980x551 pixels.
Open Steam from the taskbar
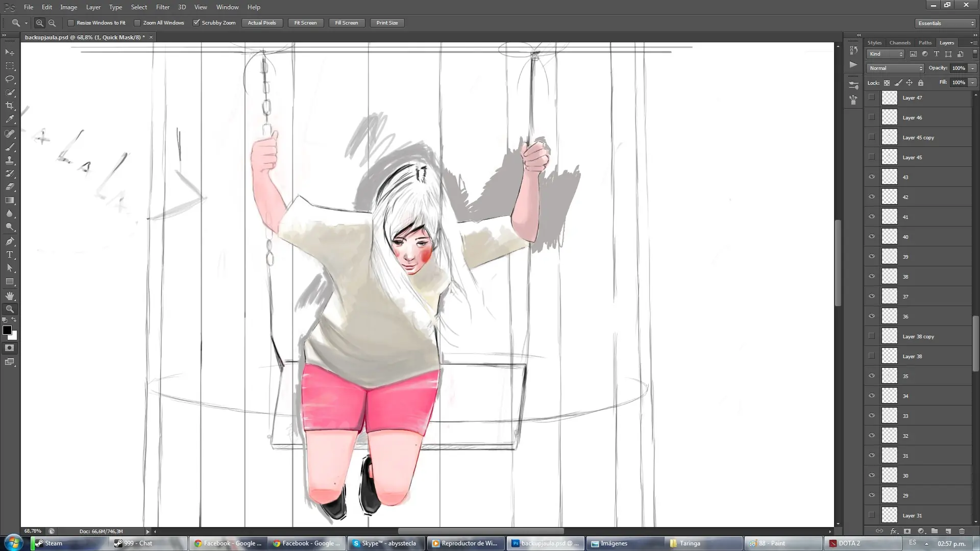[x=70, y=543]
